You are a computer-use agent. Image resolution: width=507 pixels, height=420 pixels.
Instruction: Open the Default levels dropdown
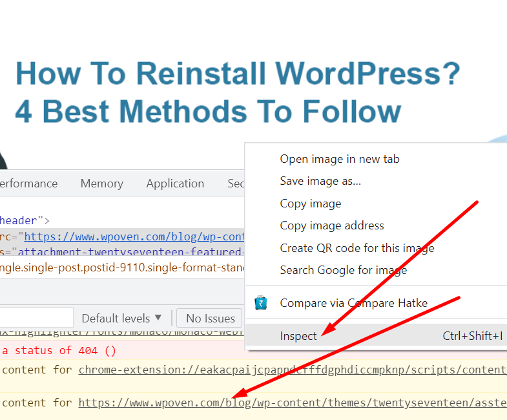(121, 319)
